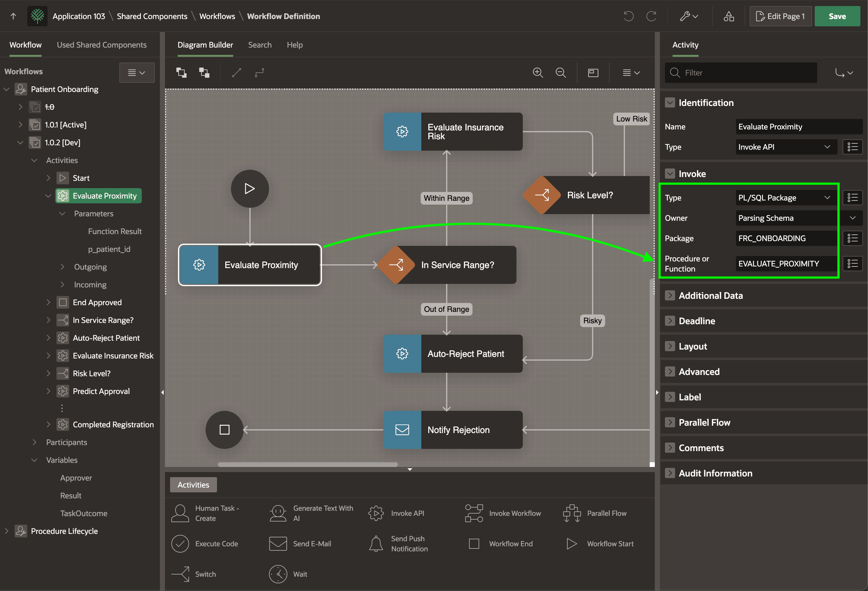This screenshot has height=591, width=868.
Task: Toggle the diagram overview navigator icon
Action: pos(593,72)
